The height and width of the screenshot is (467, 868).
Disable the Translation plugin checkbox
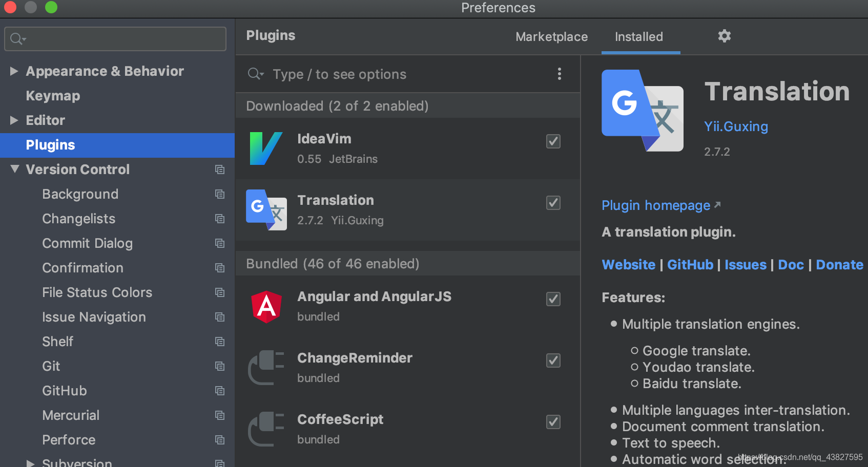(553, 203)
